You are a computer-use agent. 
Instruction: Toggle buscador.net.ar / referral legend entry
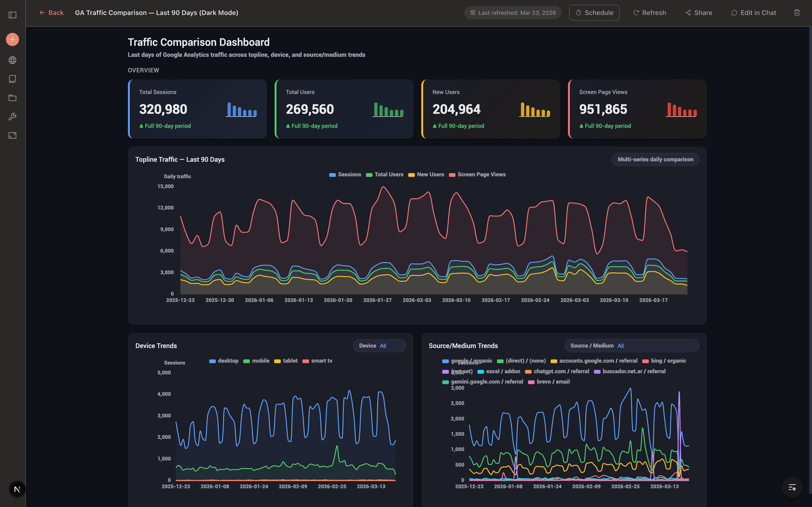point(630,372)
